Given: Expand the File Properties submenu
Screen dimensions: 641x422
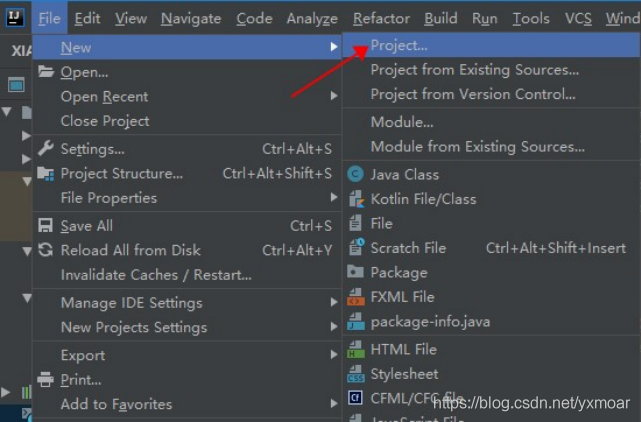Looking at the screenshot, I should click(x=109, y=198).
